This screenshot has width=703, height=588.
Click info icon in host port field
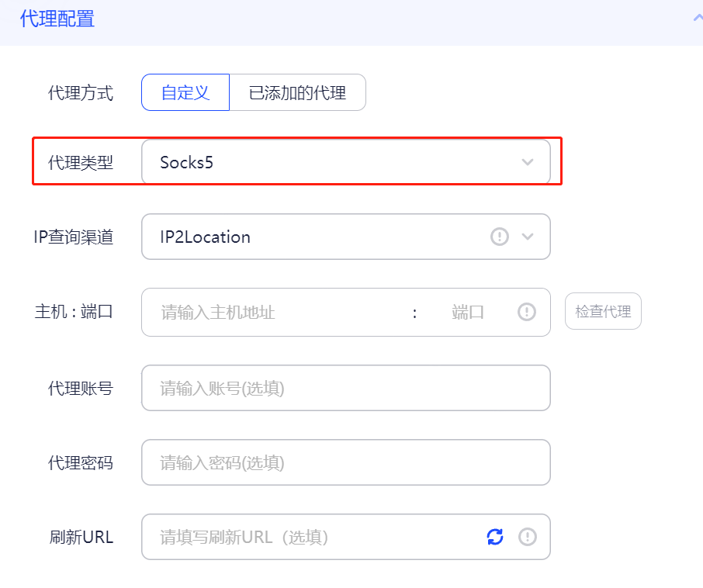(x=527, y=312)
